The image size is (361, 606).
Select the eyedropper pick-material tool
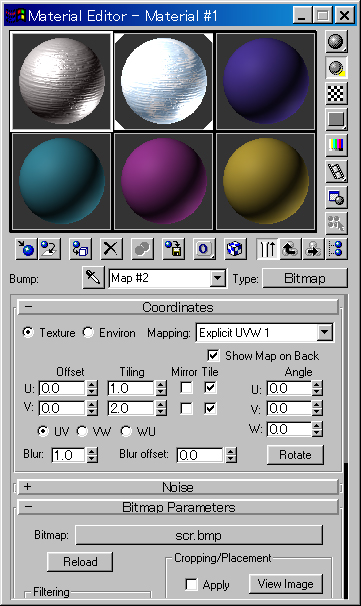(x=94, y=277)
